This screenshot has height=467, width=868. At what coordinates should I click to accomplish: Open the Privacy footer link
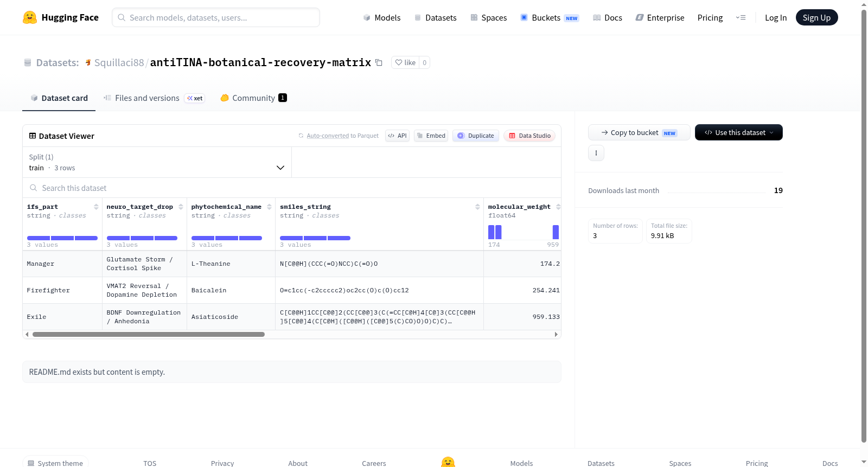(222, 463)
